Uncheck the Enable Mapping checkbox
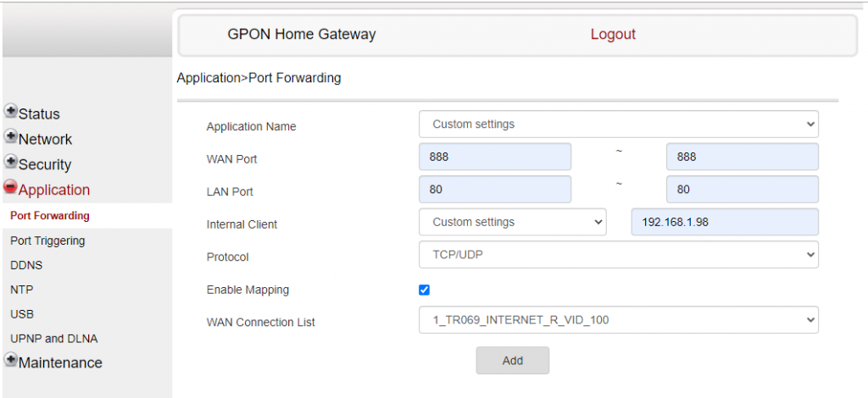The height and width of the screenshot is (398, 868). 424,290
